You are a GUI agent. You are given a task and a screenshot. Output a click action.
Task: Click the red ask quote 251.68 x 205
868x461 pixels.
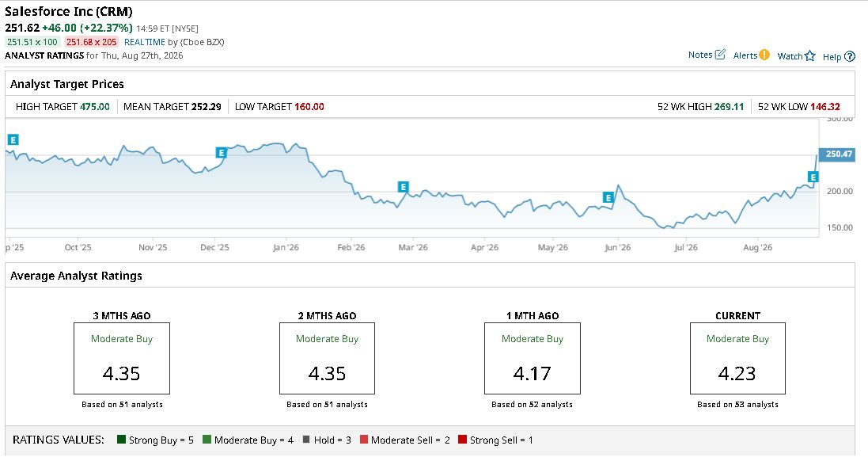tap(91, 42)
